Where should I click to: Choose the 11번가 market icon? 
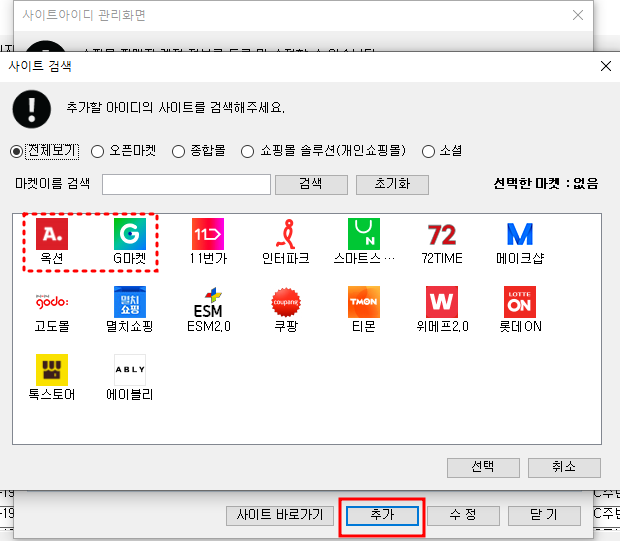click(208, 234)
